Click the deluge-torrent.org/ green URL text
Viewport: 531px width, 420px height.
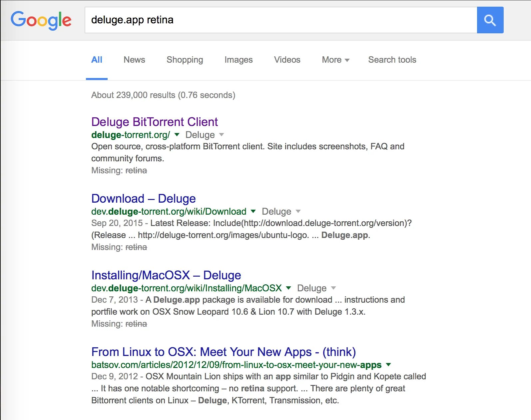131,135
